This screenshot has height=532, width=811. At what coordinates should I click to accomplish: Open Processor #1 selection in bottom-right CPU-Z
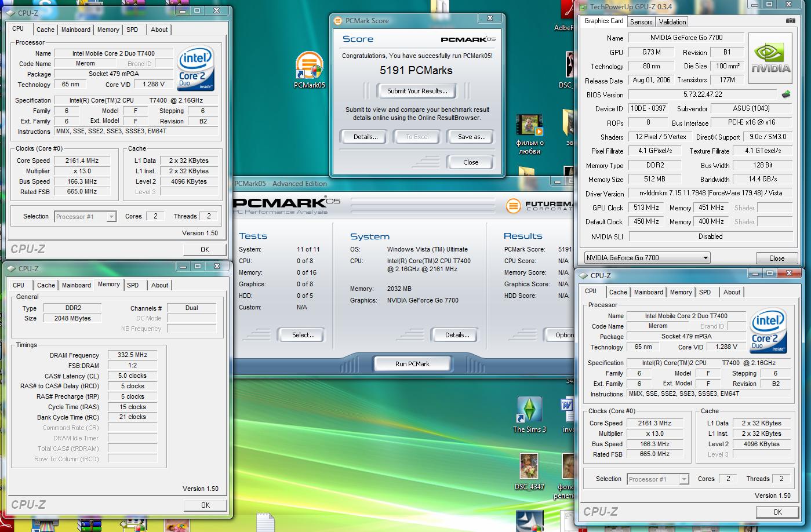[658, 479]
